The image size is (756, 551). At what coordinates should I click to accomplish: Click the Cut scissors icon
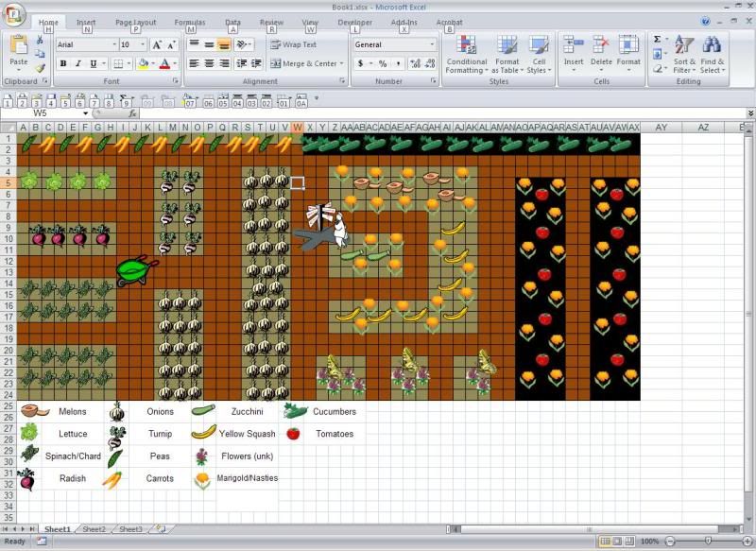[x=40, y=41]
